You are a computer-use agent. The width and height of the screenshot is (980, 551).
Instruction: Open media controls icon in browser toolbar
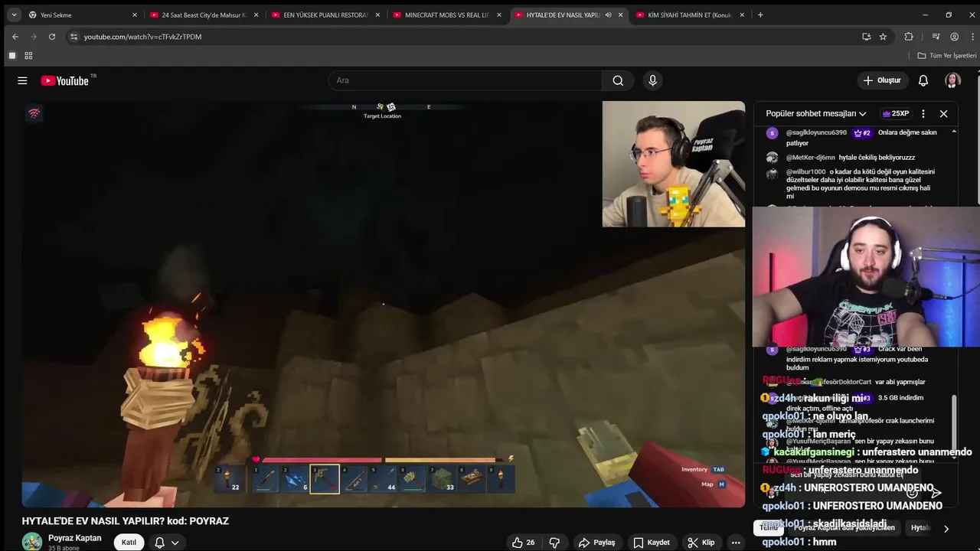[936, 37]
